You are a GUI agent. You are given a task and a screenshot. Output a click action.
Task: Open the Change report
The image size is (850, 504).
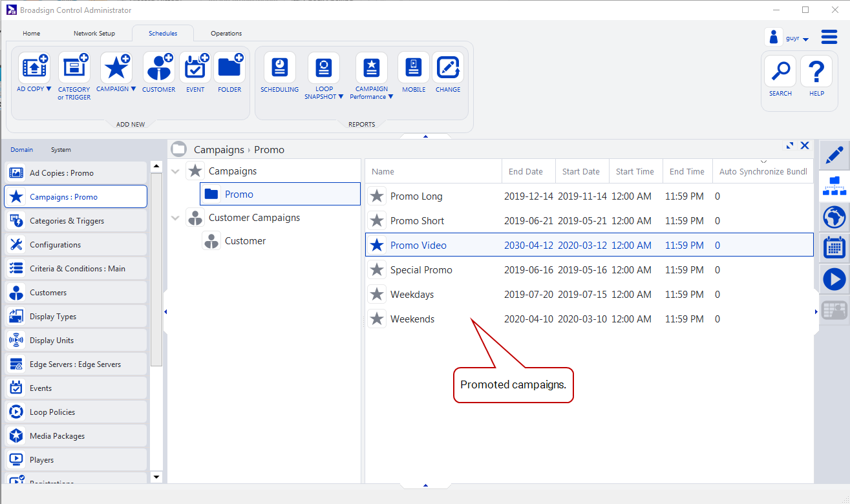[x=448, y=68]
